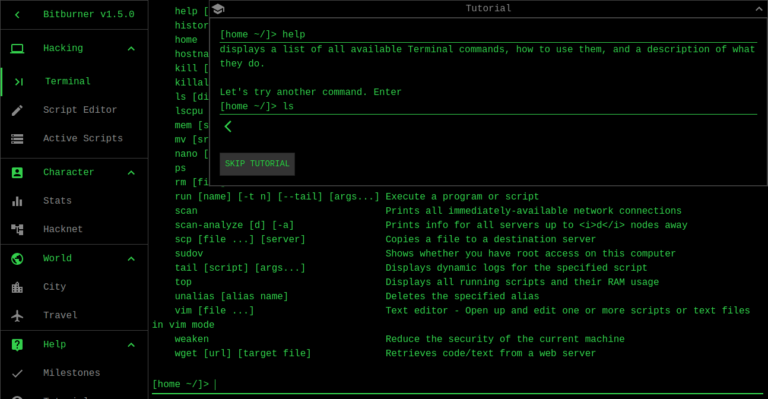Viewport: 768px width, 399px height.
Task: Collapse the Character section chevron
Action: click(131, 173)
